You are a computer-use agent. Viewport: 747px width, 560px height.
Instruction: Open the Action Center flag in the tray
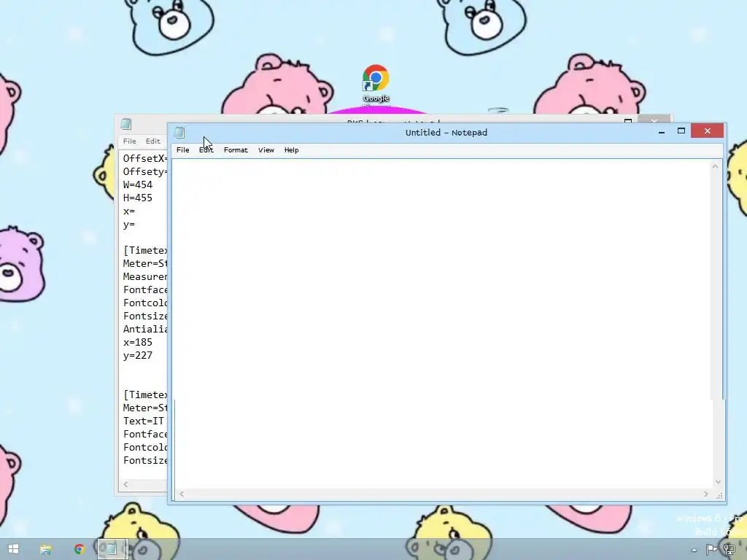tap(711, 550)
